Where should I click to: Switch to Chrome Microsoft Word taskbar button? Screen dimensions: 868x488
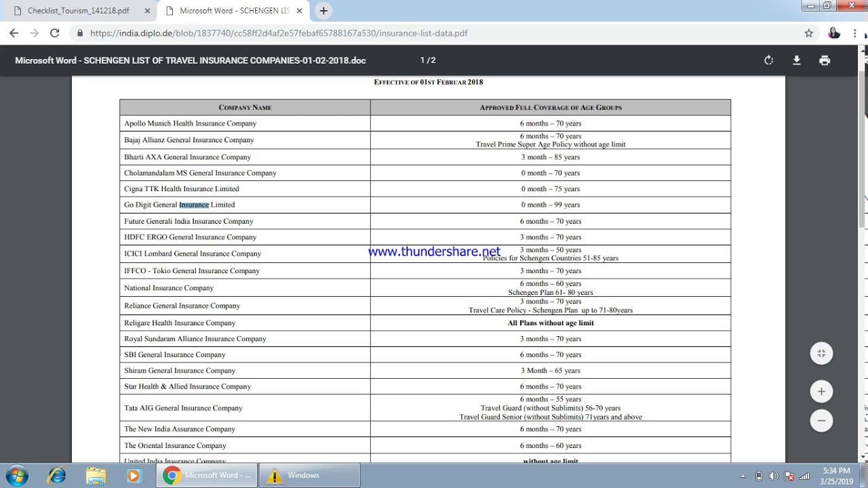click(207, 475)
